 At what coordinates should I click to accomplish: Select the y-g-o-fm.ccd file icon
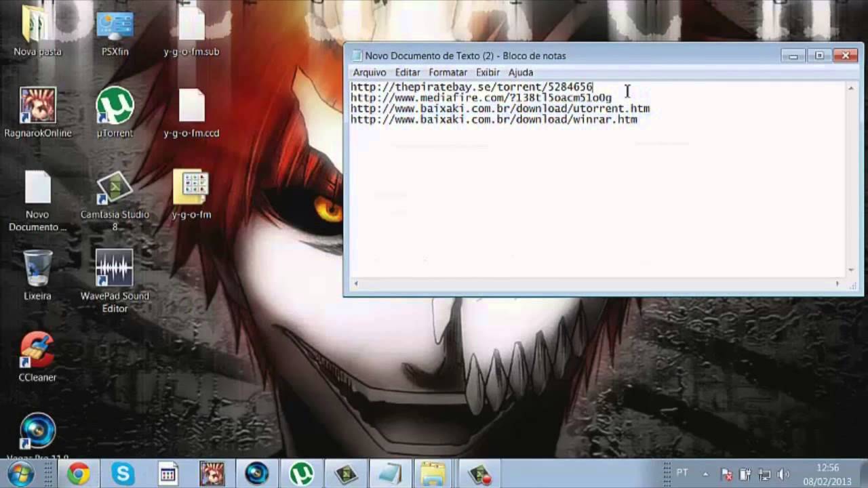[x=191, y=113]
